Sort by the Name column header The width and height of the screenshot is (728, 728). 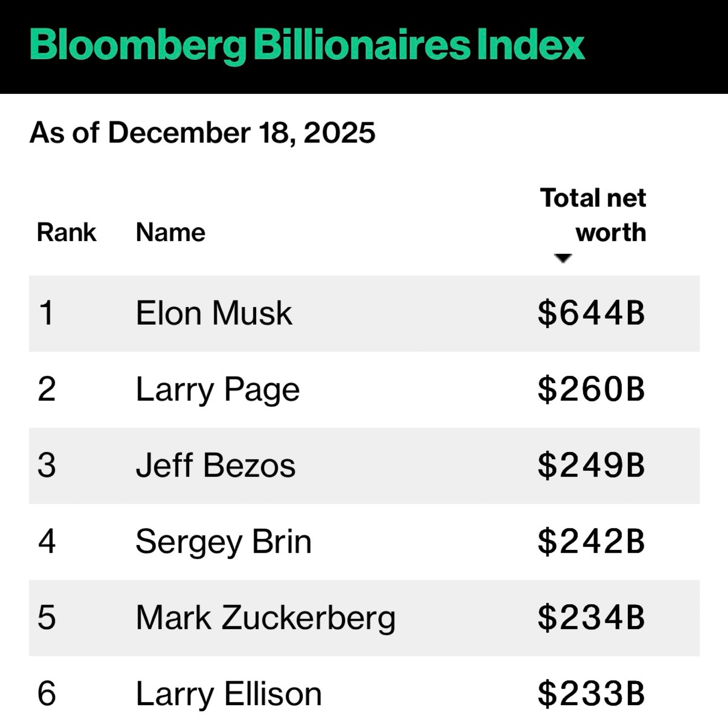pos(171,232)
